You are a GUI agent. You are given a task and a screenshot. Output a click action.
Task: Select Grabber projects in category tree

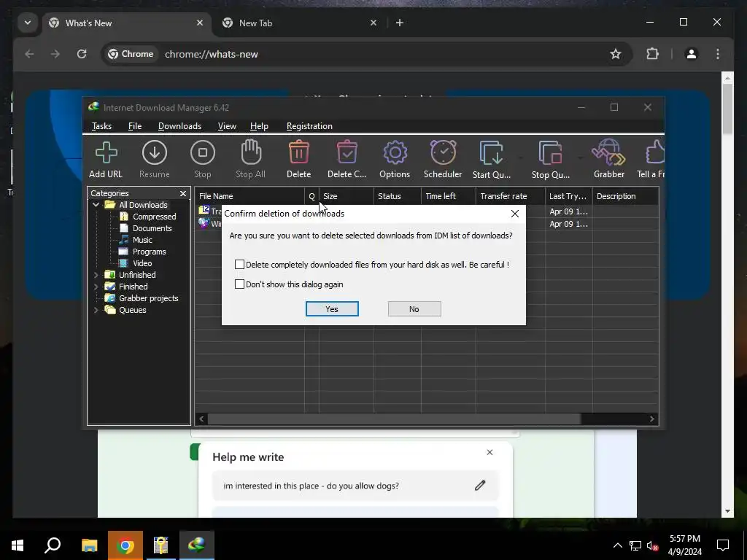[x=142, y=298]
